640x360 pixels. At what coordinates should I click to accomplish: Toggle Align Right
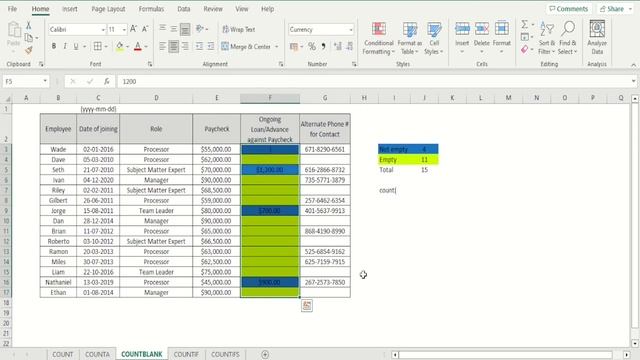[185, 47]
